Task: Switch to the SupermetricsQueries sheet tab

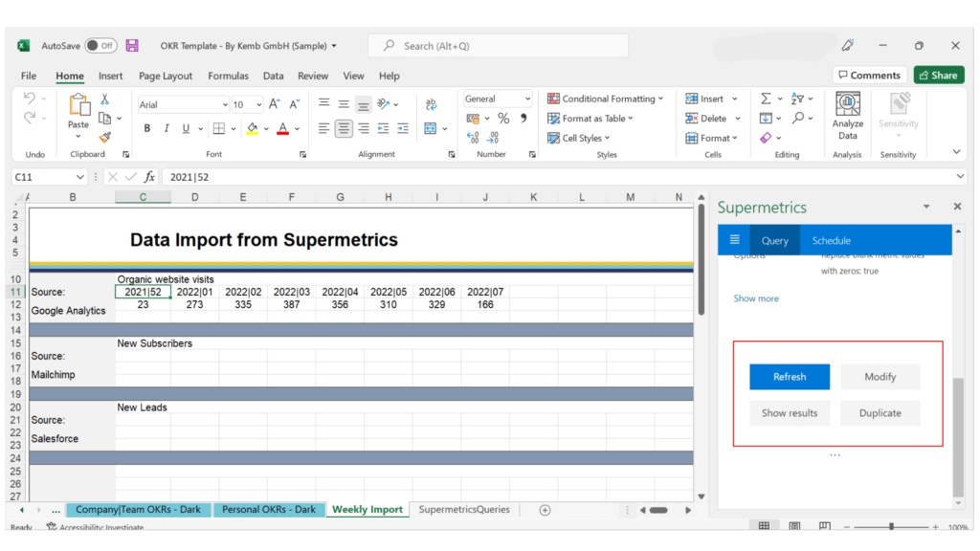Action: pyautogui.click(x=464, y=509)
